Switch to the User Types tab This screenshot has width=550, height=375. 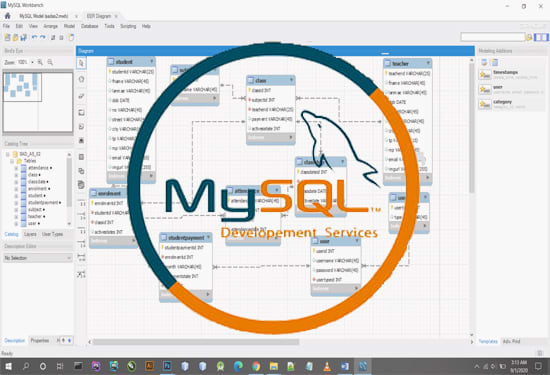52,234
